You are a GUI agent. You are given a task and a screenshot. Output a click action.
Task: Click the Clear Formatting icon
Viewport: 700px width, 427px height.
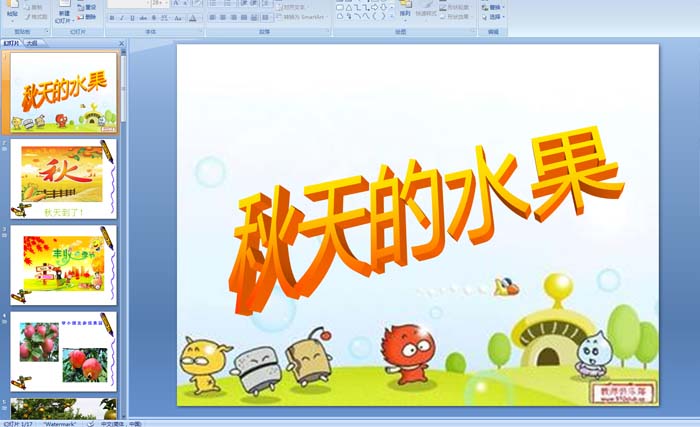(x=196, y=3)
